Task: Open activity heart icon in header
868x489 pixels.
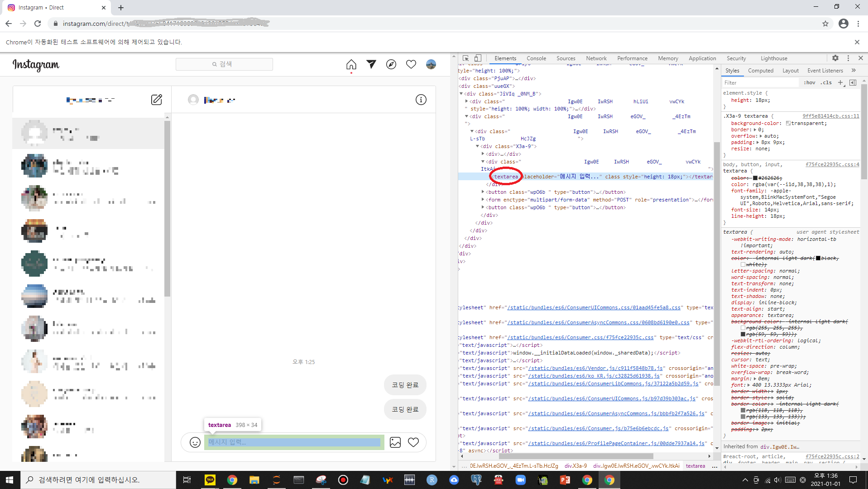Action: [x=411, y=64]
